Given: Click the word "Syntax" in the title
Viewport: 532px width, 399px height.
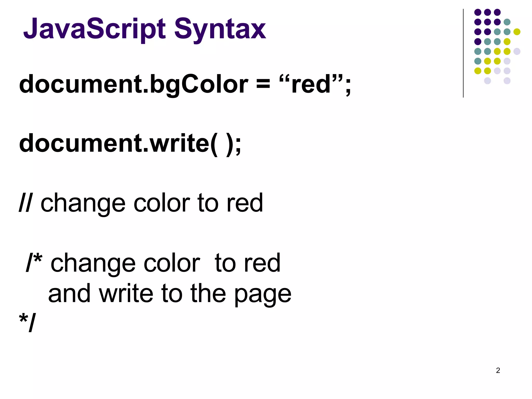Looking at the screenshot, I should tap(220, 29).
